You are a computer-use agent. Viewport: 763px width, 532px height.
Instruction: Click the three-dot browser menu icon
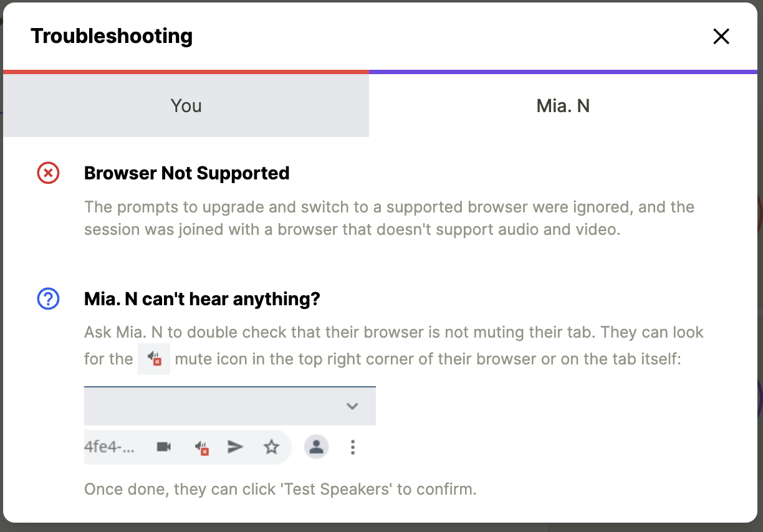pos(353,447)
